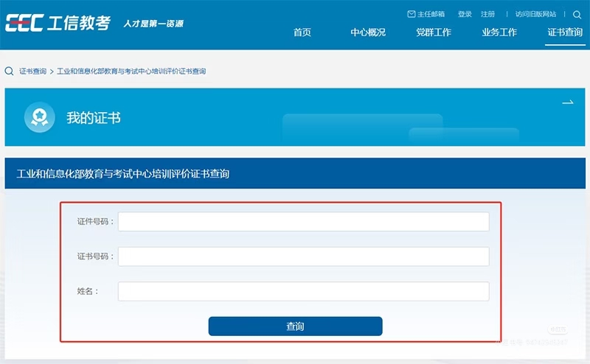Viewport: 590px width, 364px height.
Task: Open the 首页 navigation tab
Action: [x=302, y=32]
